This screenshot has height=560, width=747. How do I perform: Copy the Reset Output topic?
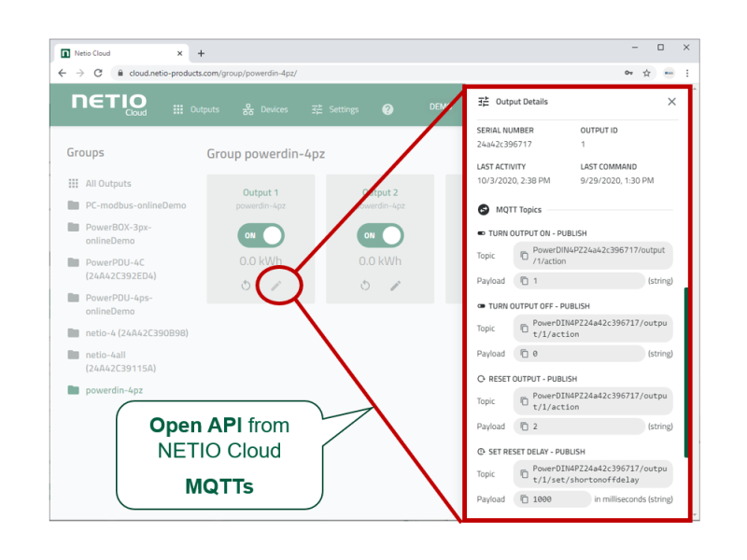(524, 401)
